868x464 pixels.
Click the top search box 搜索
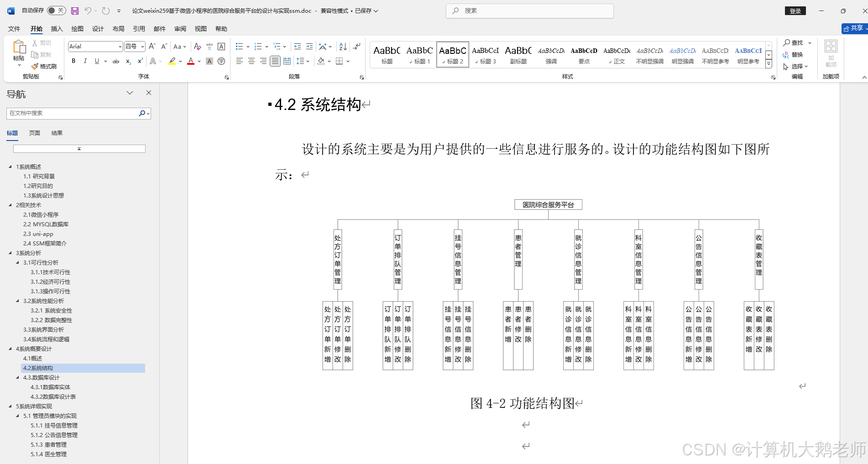click(x=529, y=10)
